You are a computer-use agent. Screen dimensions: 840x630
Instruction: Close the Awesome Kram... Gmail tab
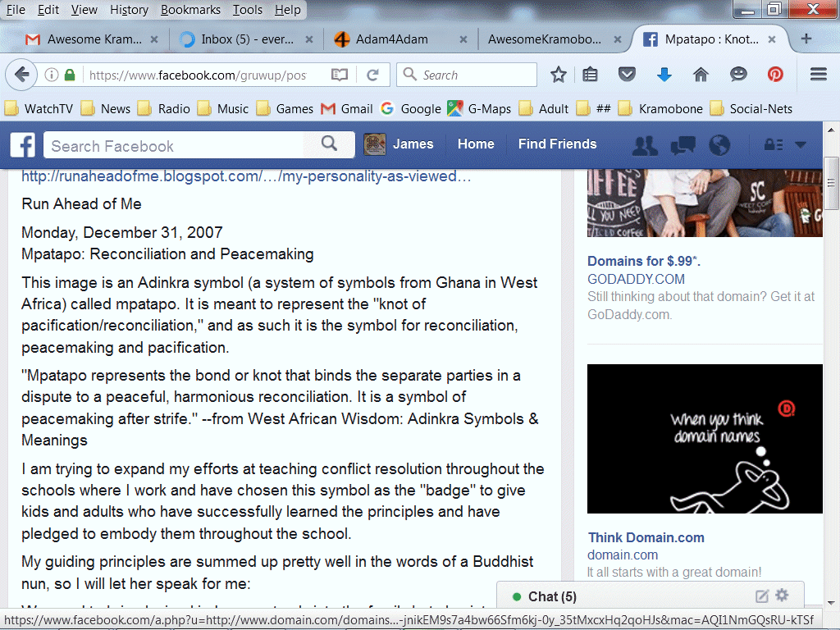pyautogui.click(x=153, y=39)
